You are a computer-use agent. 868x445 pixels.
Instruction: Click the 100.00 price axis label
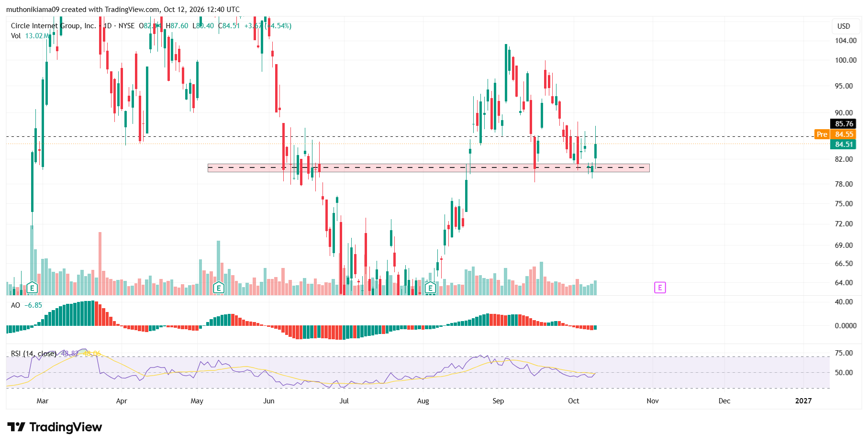point(846,60)
